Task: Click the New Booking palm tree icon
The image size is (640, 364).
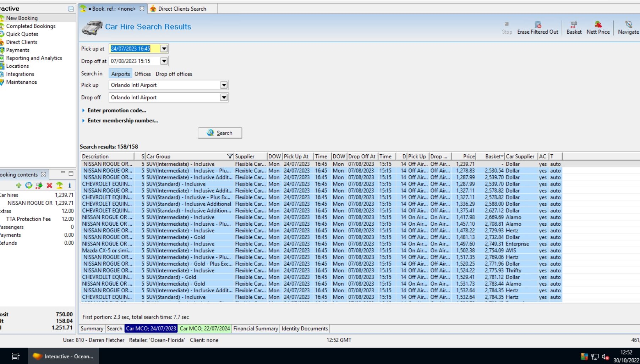Action: click(x=2, y=18)
